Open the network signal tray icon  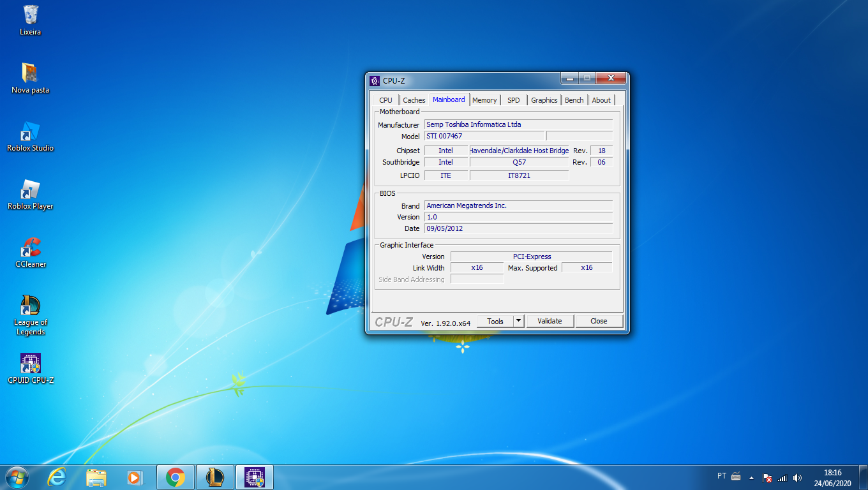pyautogui.click(x=782, y=477)
